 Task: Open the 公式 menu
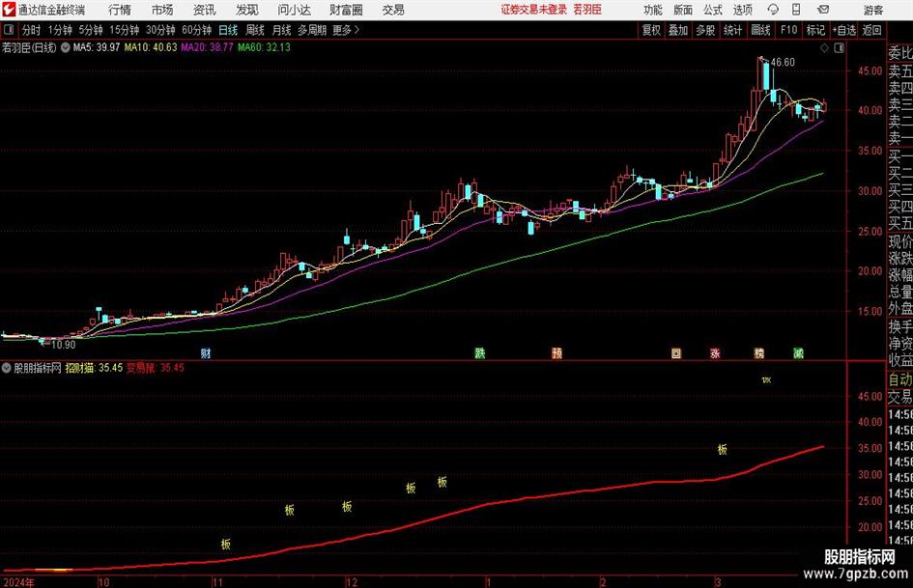click(713, 10)
